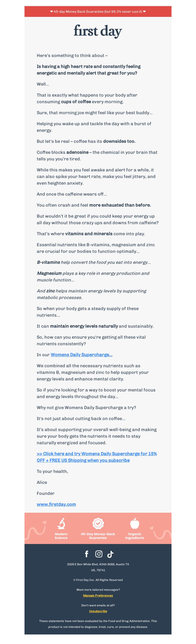Click the First Day Inc. copyright text

(98, 580)
